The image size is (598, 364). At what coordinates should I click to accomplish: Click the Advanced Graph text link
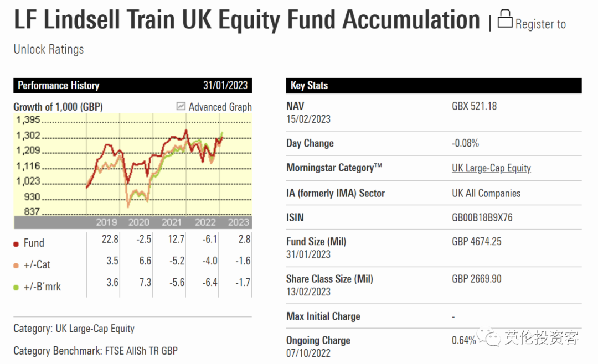tap(220, 107)
